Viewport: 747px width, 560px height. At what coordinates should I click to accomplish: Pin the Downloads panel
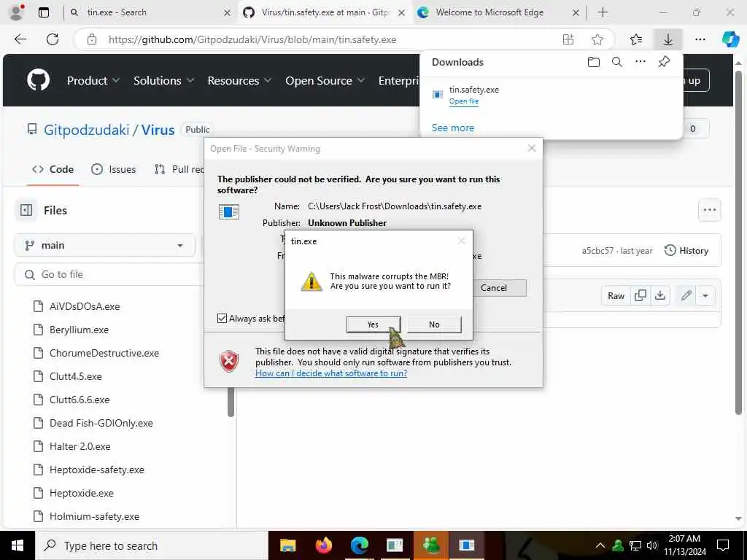point(664,61)
